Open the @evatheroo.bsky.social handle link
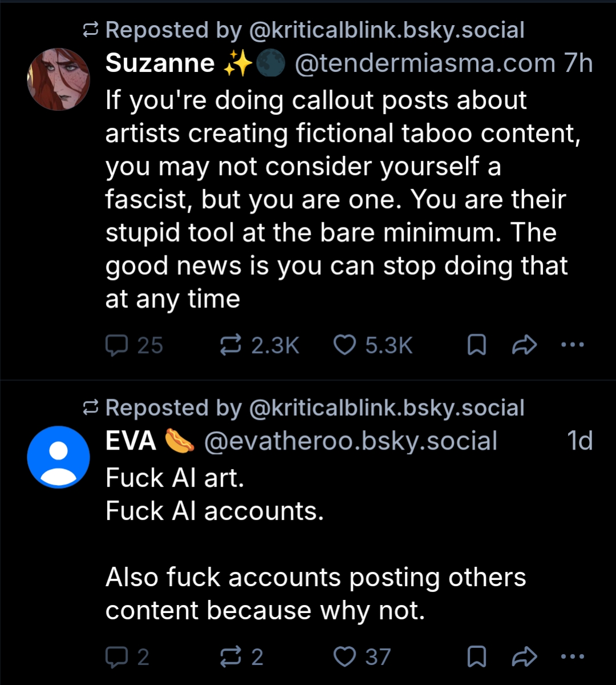 (351, 441)
